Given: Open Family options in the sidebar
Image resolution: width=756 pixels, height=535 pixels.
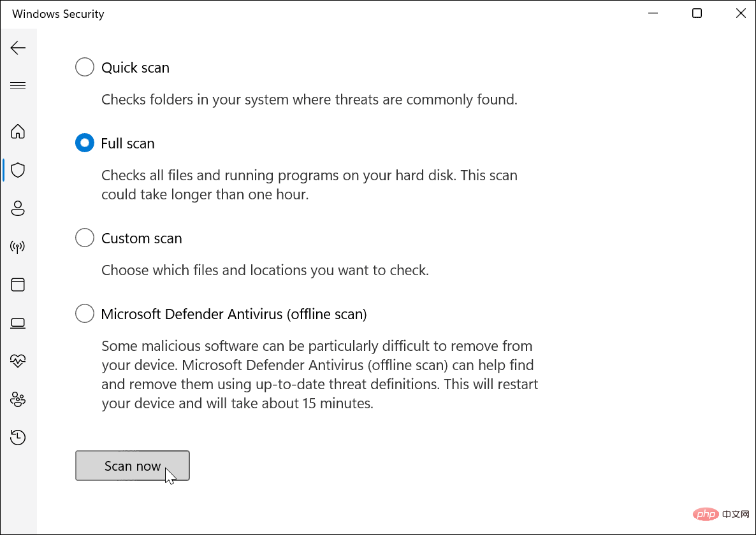Looking at the screenshot, I should coord(18,399).
